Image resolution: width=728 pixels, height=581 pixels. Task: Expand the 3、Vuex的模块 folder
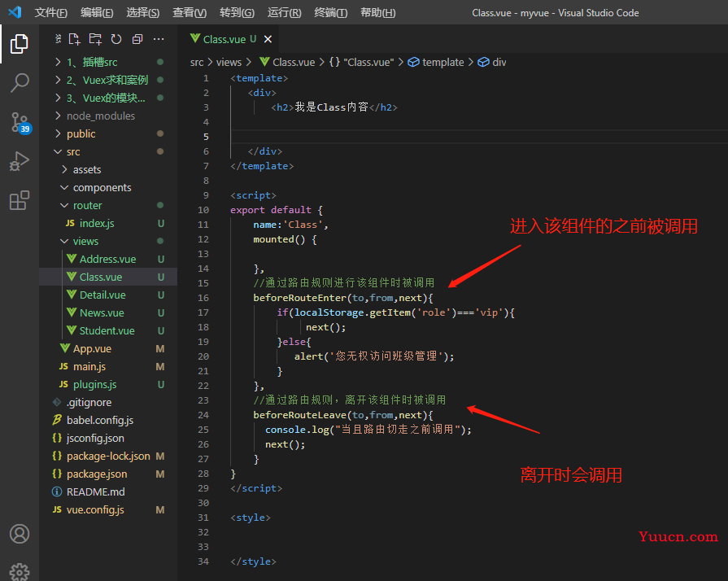108,98
